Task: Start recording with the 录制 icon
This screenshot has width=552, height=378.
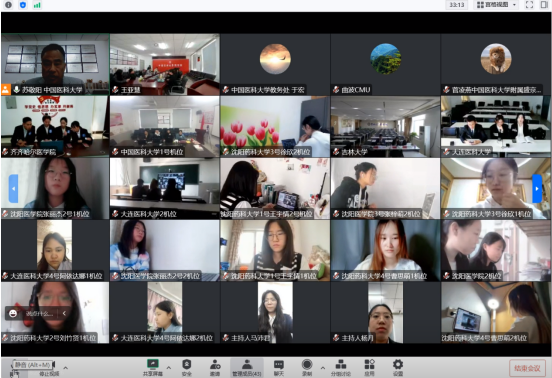Action: click(307, 367)
